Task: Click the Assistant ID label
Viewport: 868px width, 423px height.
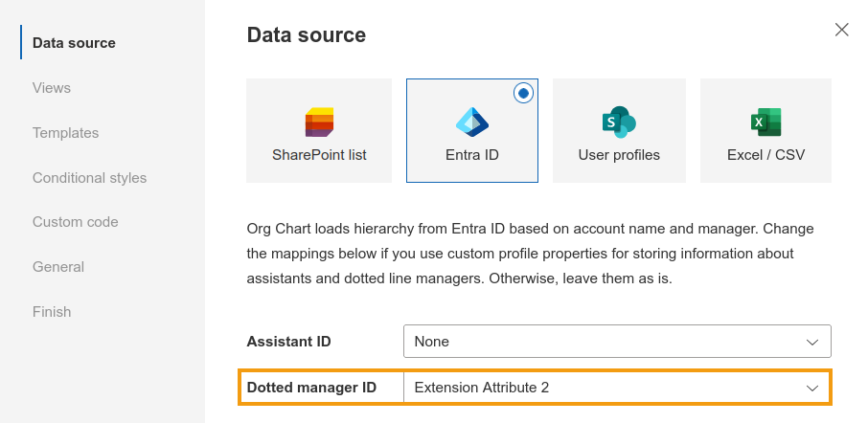Action: pos(289,341)
